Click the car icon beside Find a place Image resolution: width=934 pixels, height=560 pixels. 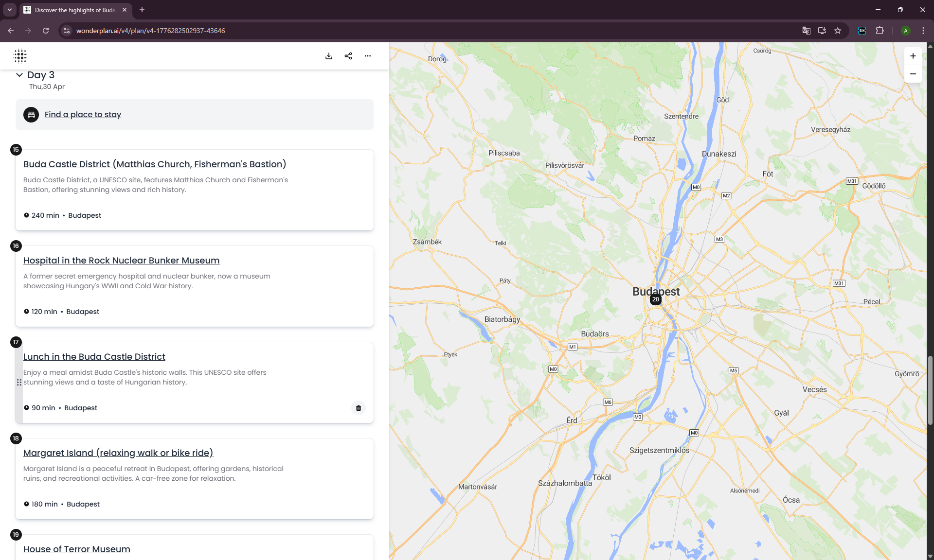(31, 115)
